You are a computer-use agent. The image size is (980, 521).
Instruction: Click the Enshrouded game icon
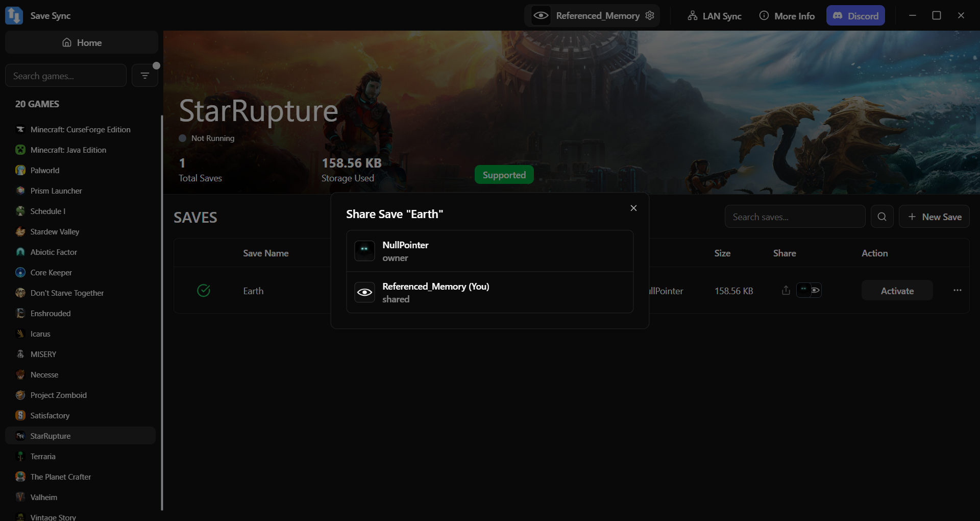tap(20, 313)
